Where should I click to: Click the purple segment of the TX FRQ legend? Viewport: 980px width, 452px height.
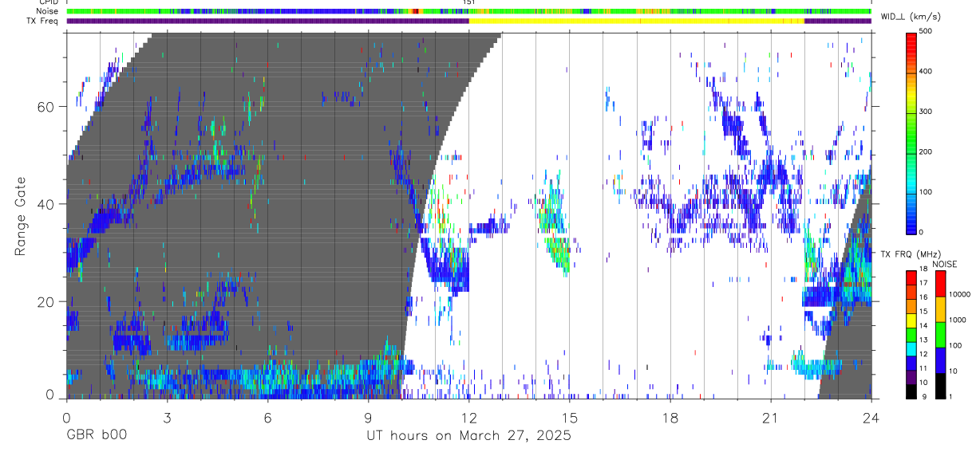[x=912, y=377]
